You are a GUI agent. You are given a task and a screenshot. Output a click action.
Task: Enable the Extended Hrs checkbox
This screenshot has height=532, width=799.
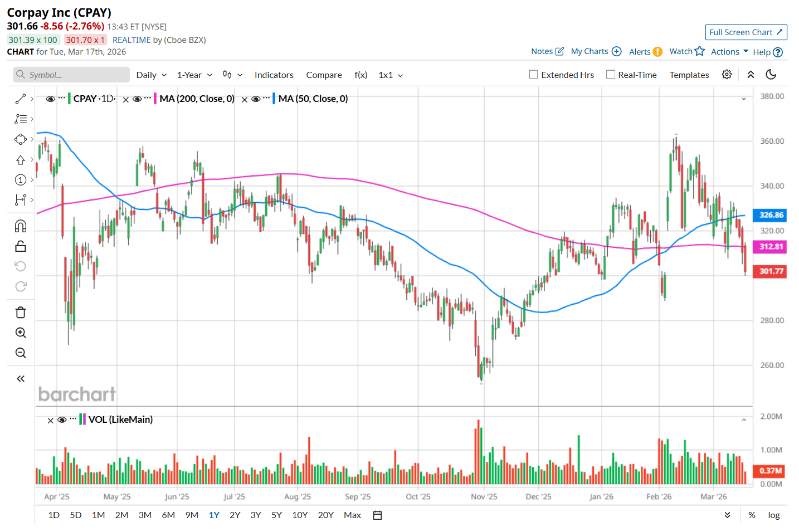(x=534, y=75)
